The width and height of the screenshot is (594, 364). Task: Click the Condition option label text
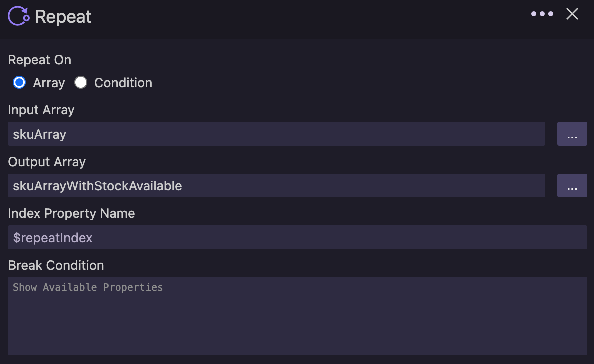tap(123, 83)
